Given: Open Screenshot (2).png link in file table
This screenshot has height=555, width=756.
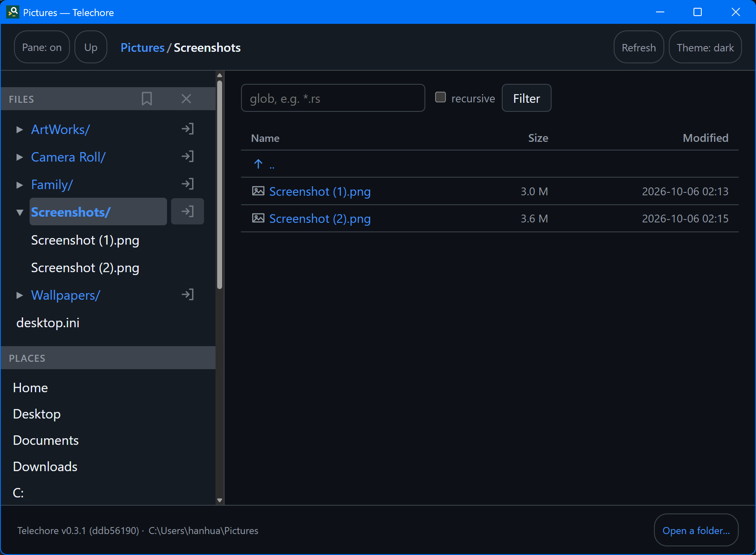Looking at the screenshot, I should point(320,219).
